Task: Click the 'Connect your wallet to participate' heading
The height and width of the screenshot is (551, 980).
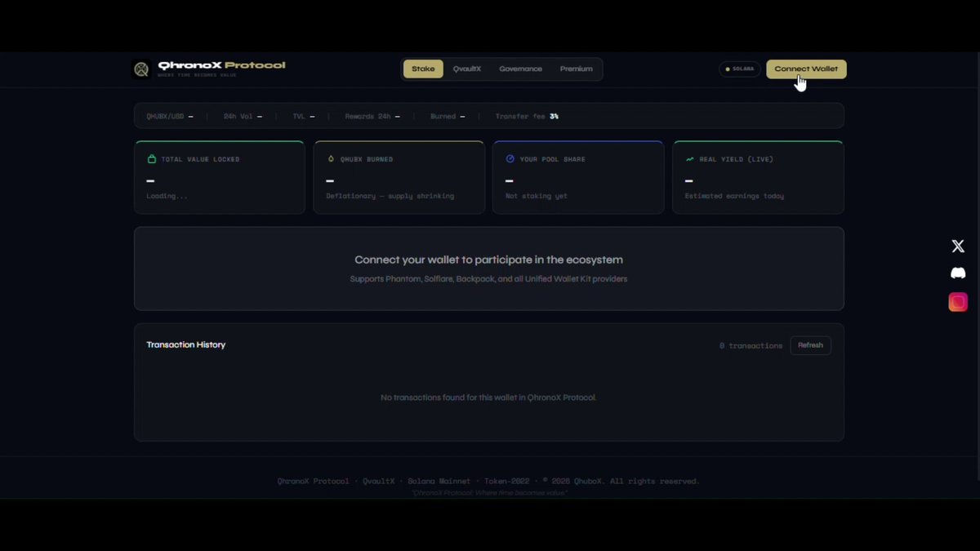Action: (488, 260)
